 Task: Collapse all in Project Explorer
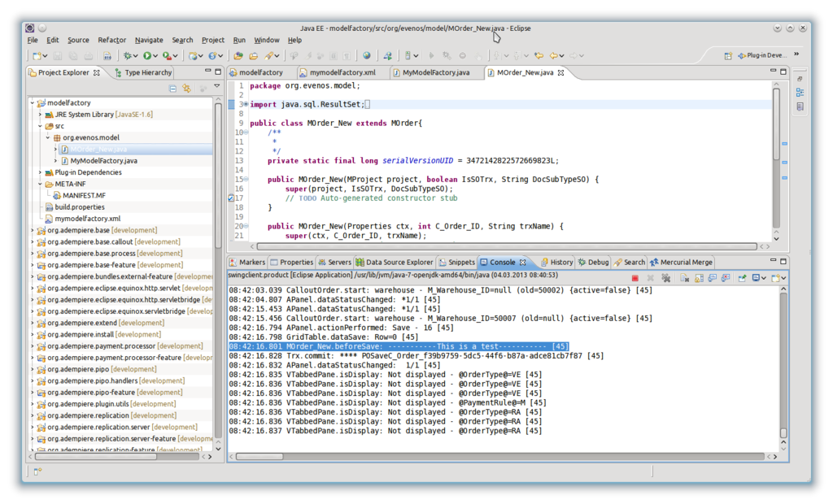[x=172, y=88]
